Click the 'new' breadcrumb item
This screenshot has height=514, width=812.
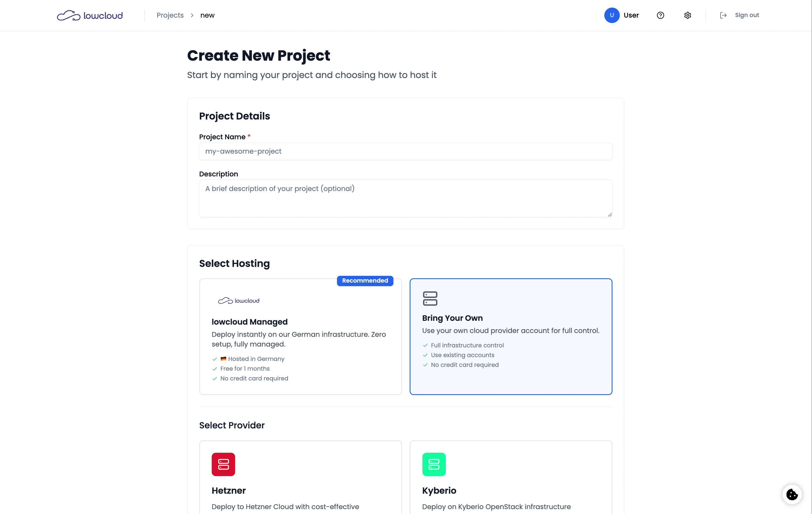207,15
